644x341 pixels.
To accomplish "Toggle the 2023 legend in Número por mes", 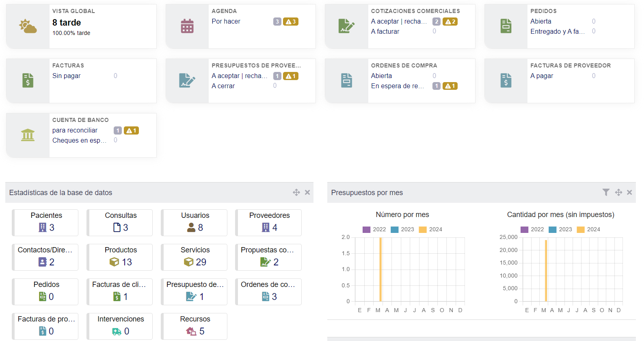I will 402,230.
